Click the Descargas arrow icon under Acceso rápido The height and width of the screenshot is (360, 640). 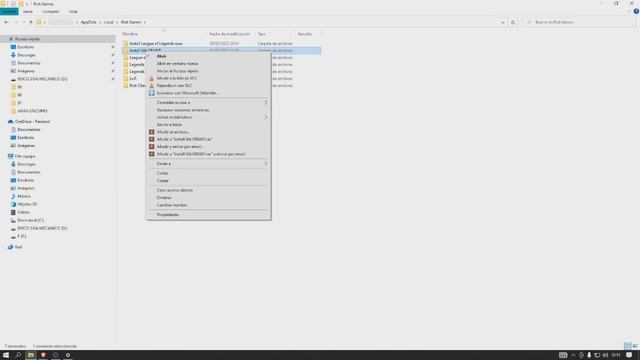tap(13, 55)
